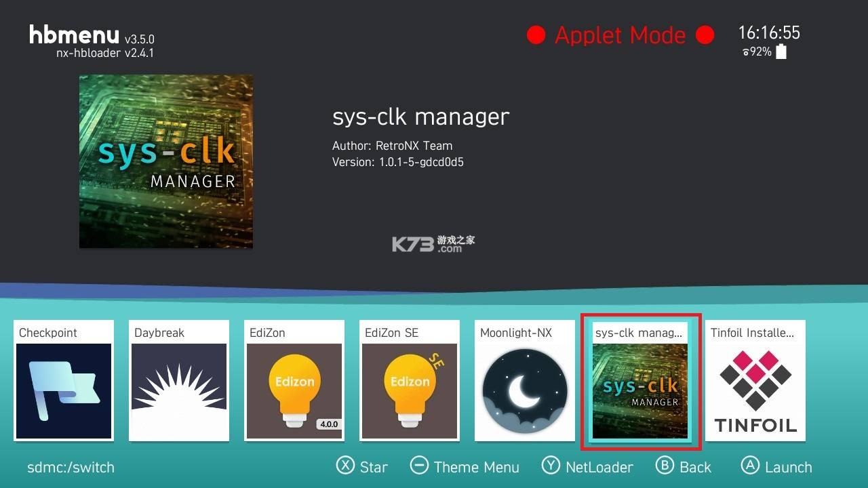Click the Version 1.0.1-5-gdcd0d5 text

pos(398,162)
